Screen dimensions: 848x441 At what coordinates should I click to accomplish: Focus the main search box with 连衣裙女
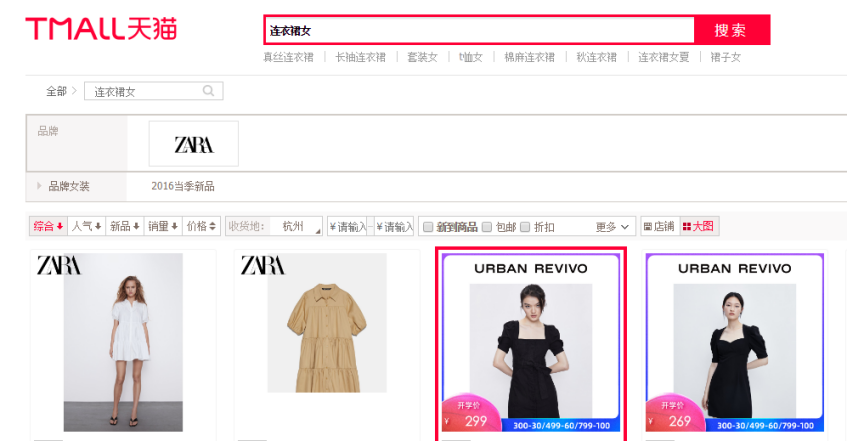click(479, 30)
